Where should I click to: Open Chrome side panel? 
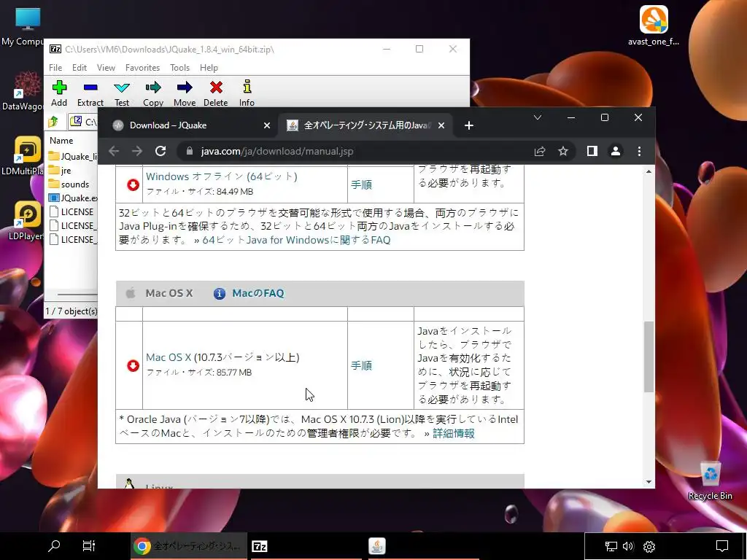point(592,151)
